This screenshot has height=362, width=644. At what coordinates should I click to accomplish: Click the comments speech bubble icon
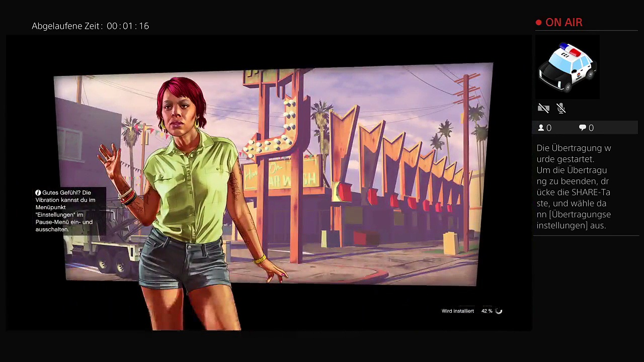pos(583,128)
